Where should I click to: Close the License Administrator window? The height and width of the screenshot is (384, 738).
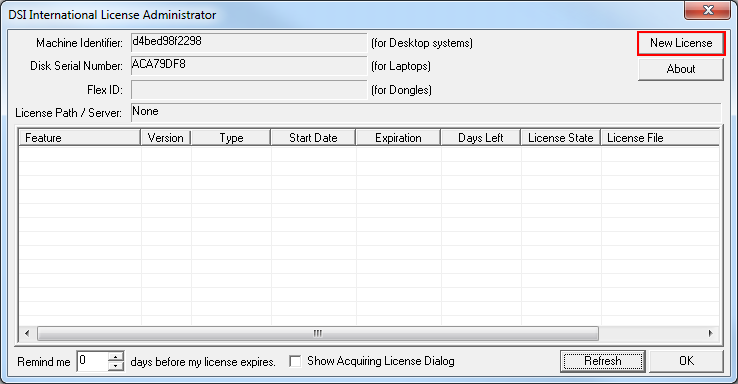[x=707, y=10]
